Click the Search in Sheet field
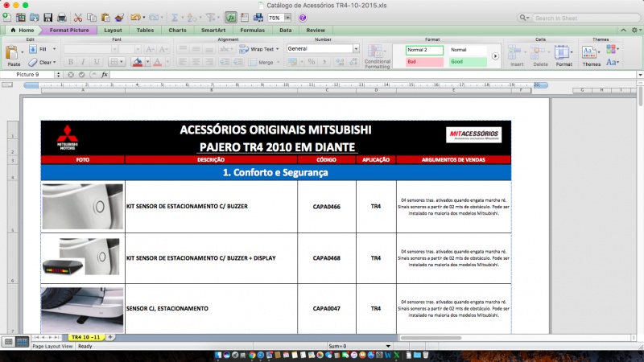Viewport: 644px width, 362px height. [587, 18]
